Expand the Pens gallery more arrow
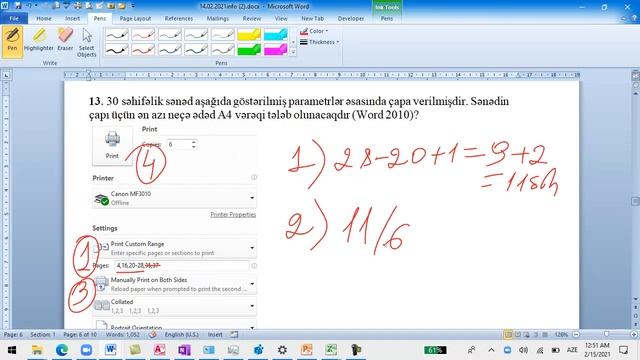This screenshot has height=360, width=640. tap(293, 52)
